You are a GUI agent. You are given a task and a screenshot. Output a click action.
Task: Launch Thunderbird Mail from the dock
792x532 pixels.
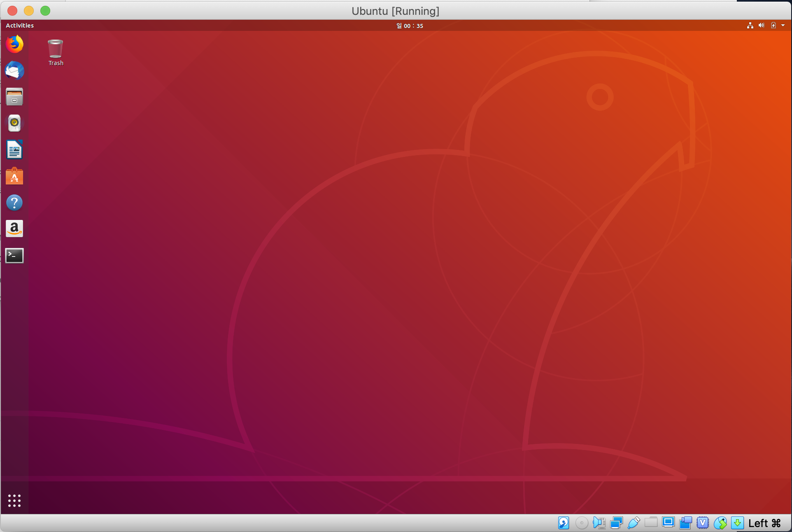click(x=14, y=70)
